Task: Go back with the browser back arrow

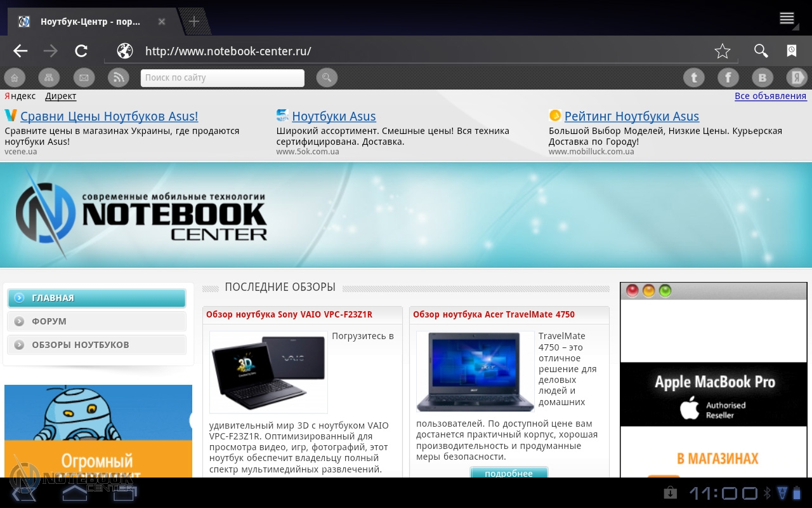Action: [20, 51]
